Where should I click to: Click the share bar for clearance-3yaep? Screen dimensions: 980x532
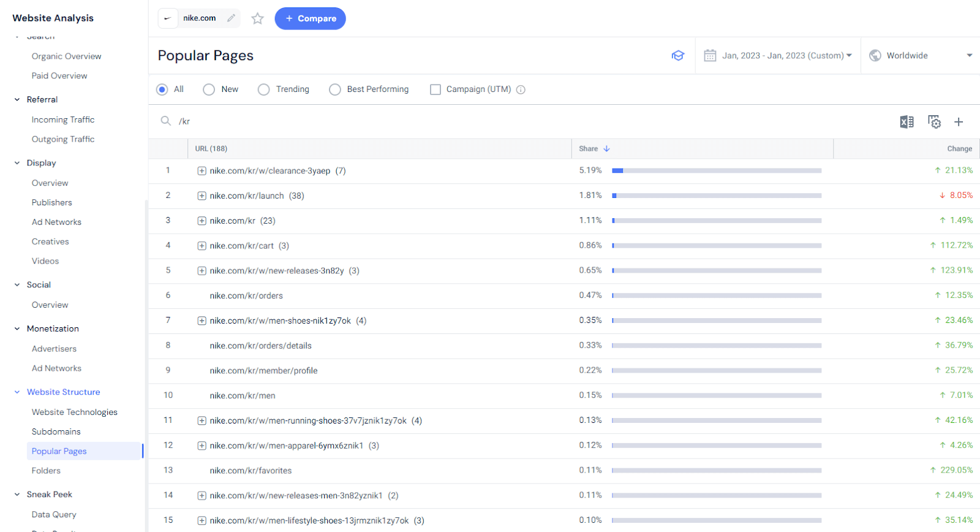[x=717, y=171]
